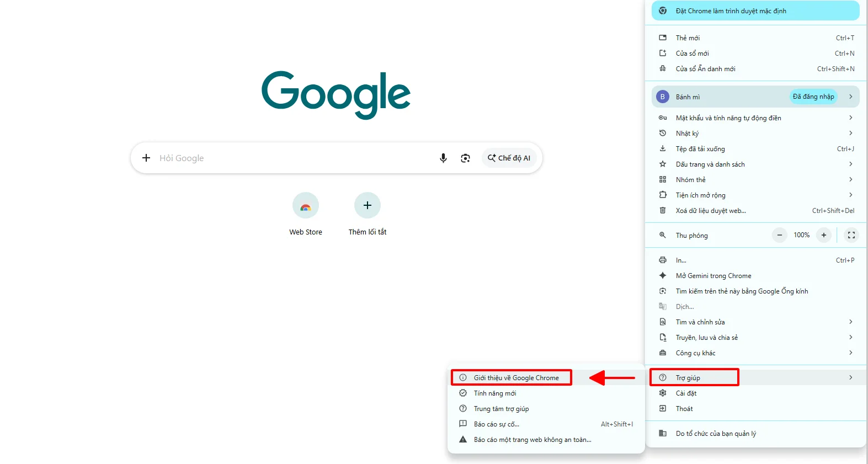
Task: Click the Chế độ AI button
Action: click(509, 158)
